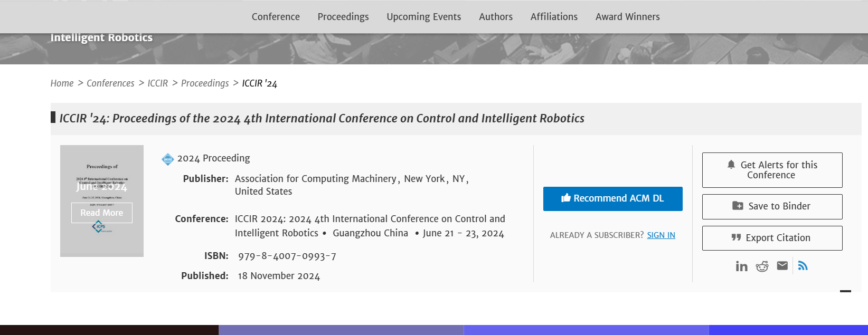Click the Save to Binder button

pyautogui.click(x=772, y=207)
